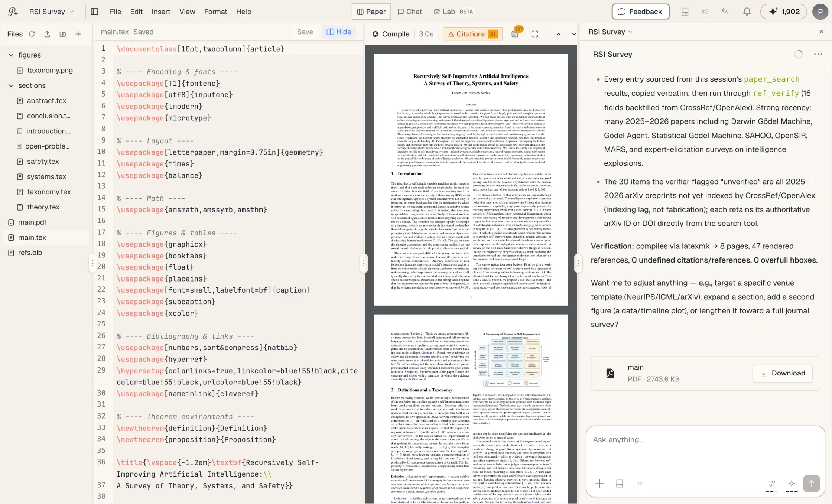The width and height of the screenshot is (832, 504).
Task: Go to previous PDF page arrow
Action: pyautogui.click(x=558, y=34)
